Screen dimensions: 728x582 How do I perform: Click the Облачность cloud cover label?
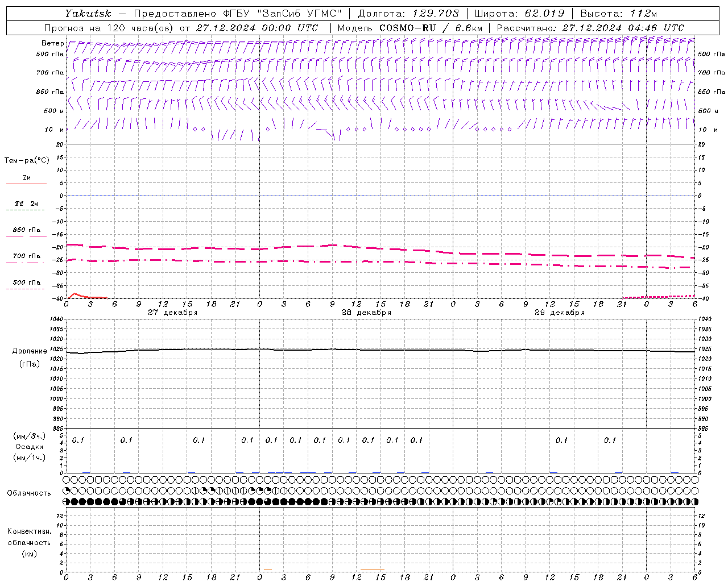pos(29,493)
